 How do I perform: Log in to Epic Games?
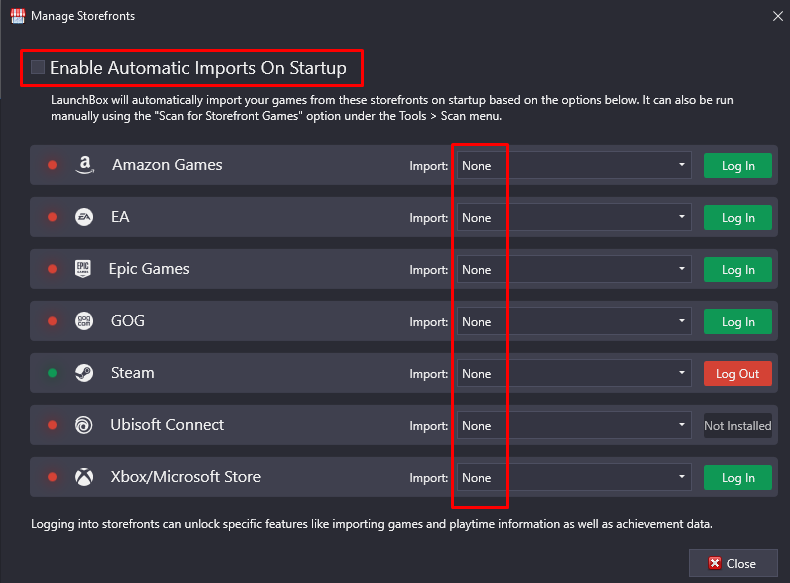coord(738,270)
